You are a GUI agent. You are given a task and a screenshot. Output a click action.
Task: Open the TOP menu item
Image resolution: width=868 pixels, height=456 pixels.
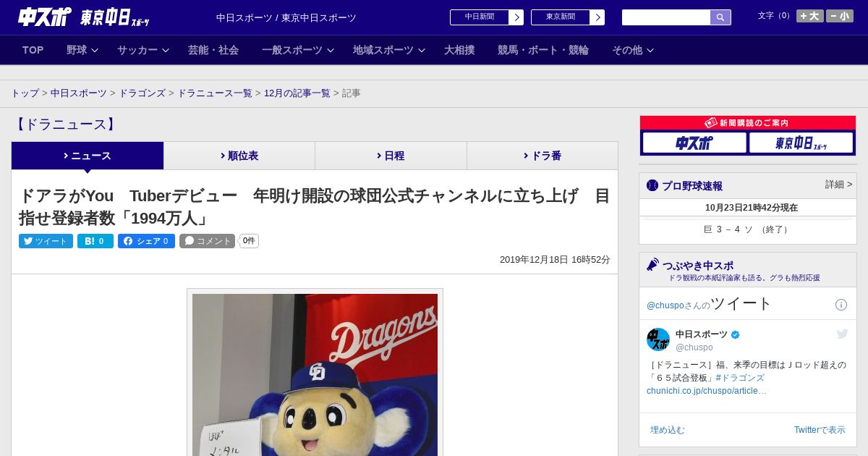tap(33, 50)
